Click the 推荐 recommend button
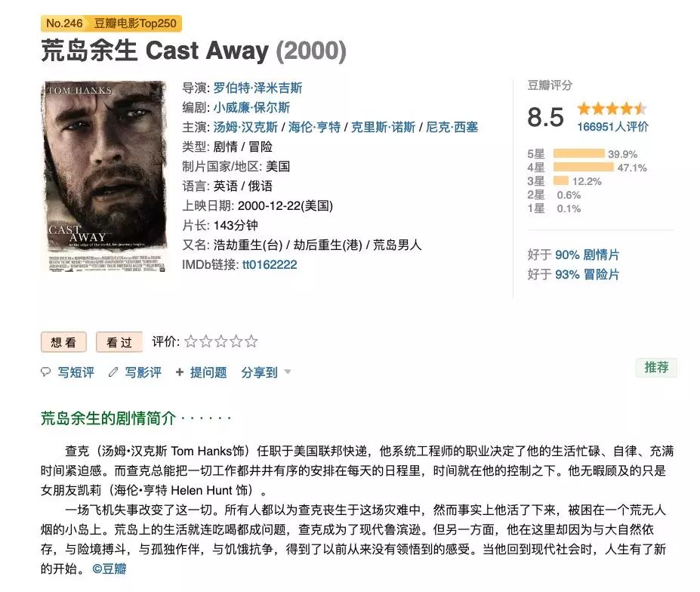The image size is (700, 592). point(656,368)
